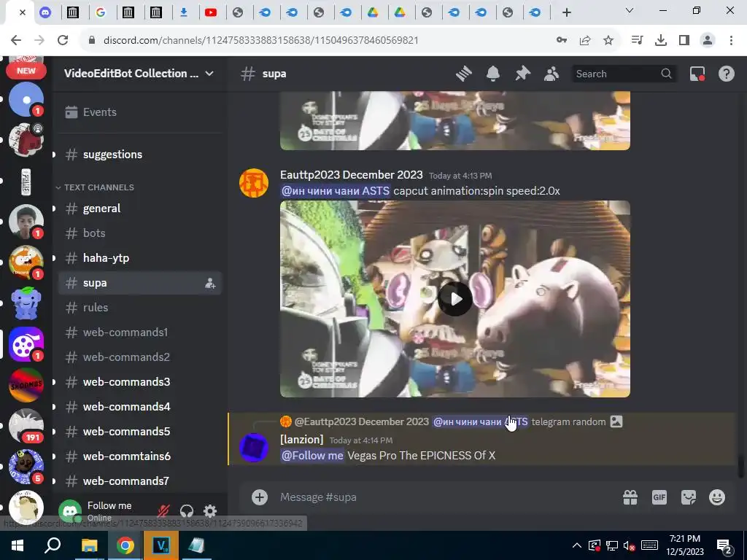Click the [lanzion] username
The height and width of the screenshot is (560, 747).
tap(301, 440)
